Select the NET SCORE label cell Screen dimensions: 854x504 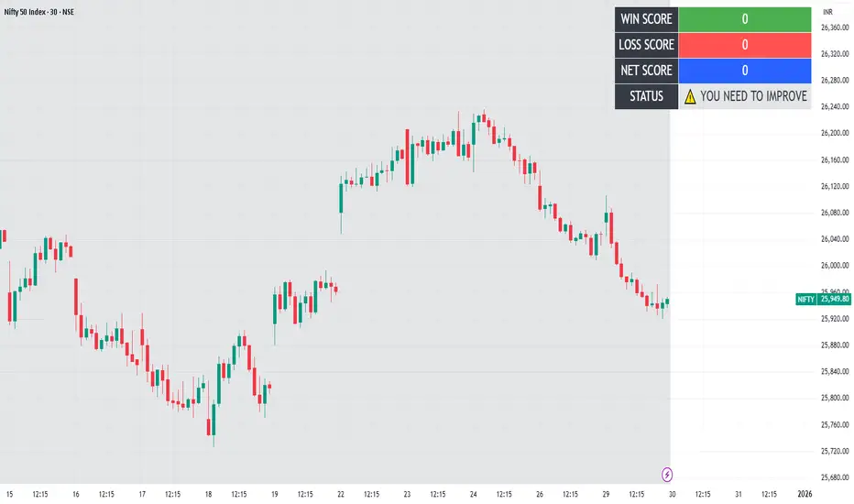coord(647,71)
